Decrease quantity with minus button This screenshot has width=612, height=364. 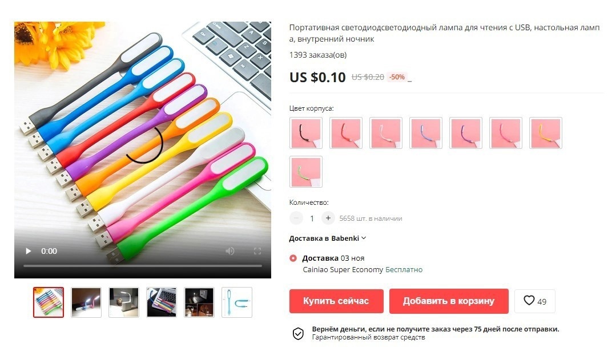296,218
